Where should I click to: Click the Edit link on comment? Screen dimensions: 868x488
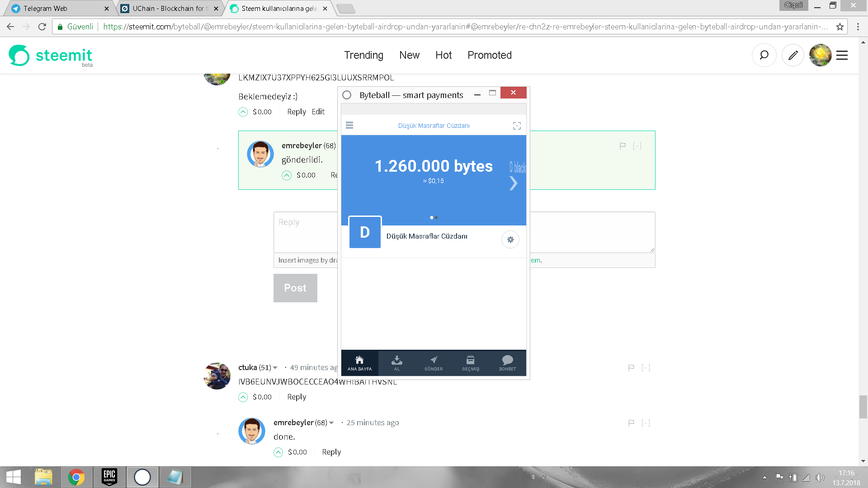pos(318,112)
